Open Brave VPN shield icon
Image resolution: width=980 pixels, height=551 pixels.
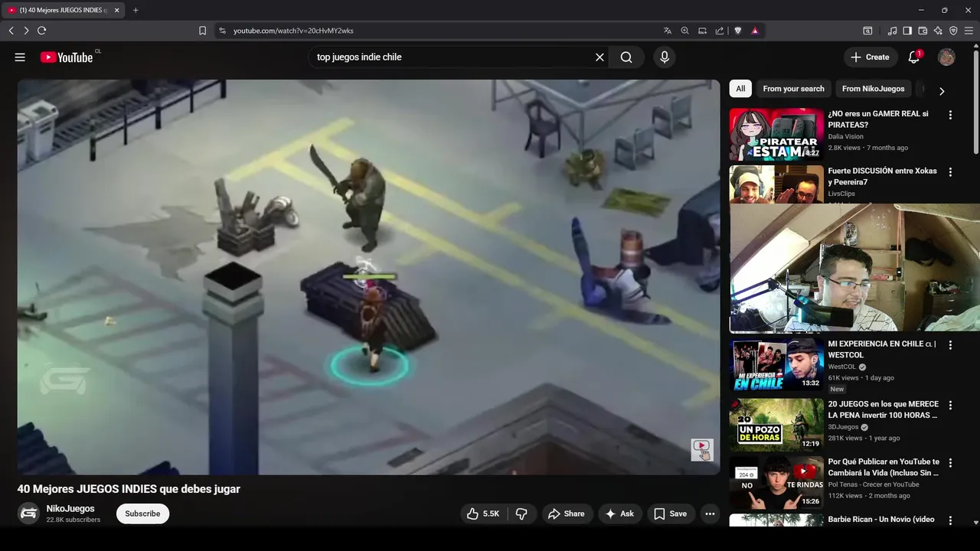[953, 31]
